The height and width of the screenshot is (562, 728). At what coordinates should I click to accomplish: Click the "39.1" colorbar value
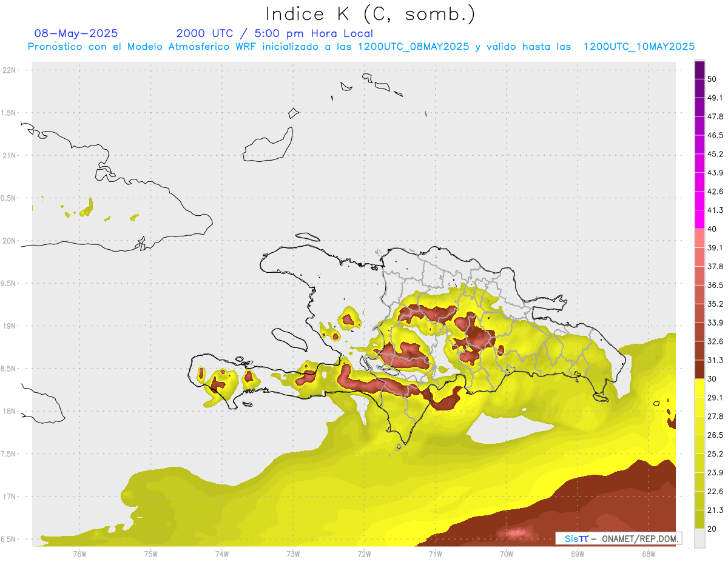(x=715, y=248)
